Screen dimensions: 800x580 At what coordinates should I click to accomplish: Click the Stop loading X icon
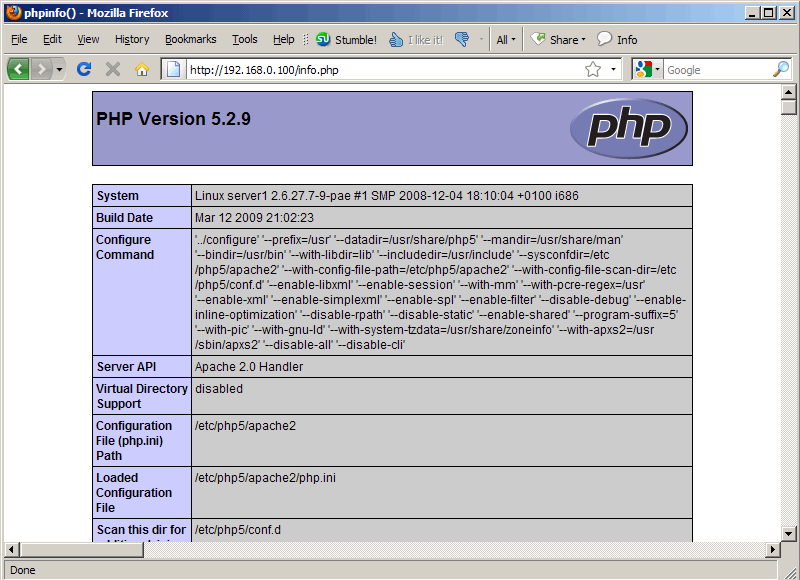[x=113, y=69]
